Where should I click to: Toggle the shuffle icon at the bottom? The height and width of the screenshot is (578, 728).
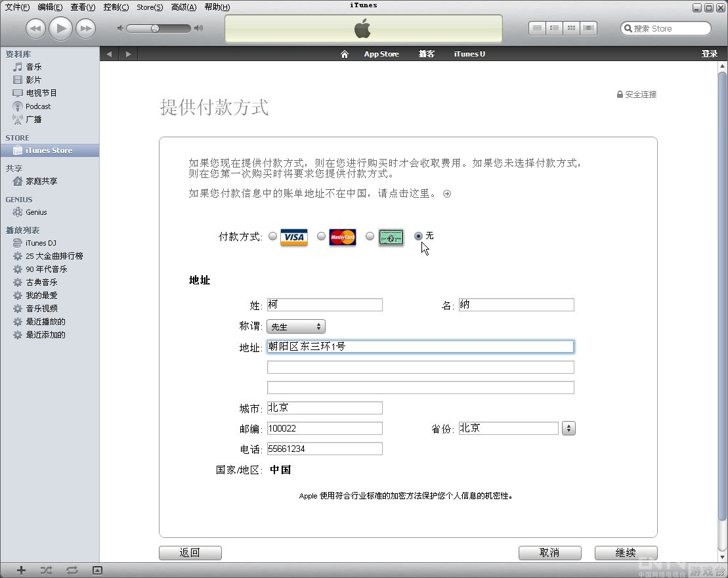click(x=46, y=571)
